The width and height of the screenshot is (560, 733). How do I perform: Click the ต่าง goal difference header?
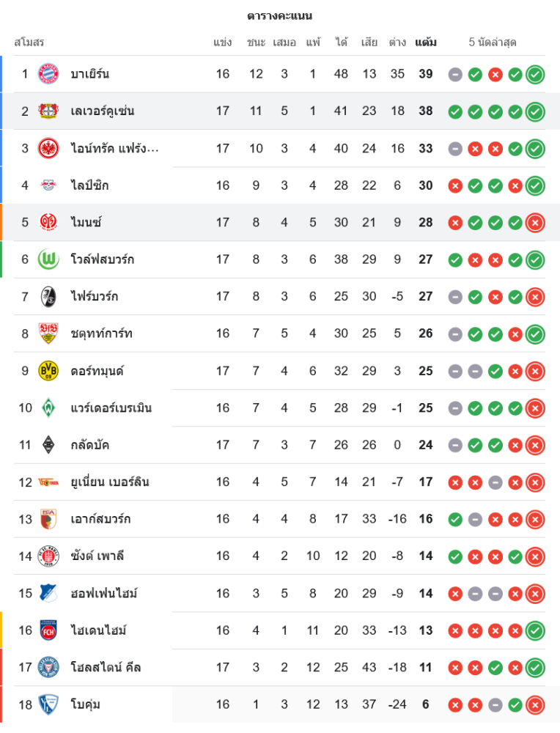[397, 43]
